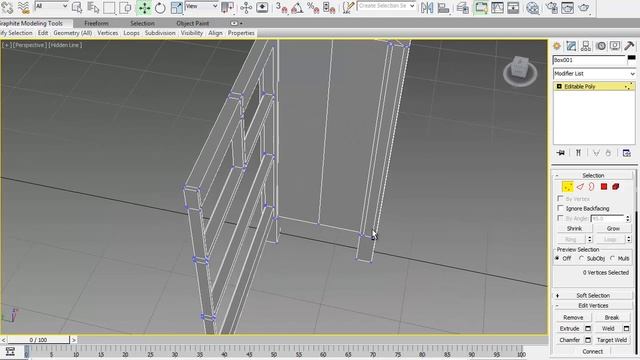Screen dimensions: 640x360
Task: Click the Target Weld button
Action: [611, 340]
